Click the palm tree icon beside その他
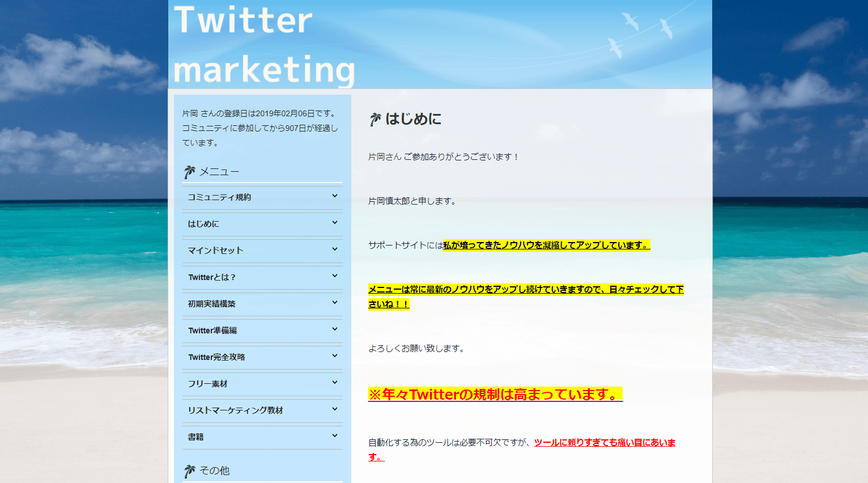The image size is (868, 483). point(190,471)
